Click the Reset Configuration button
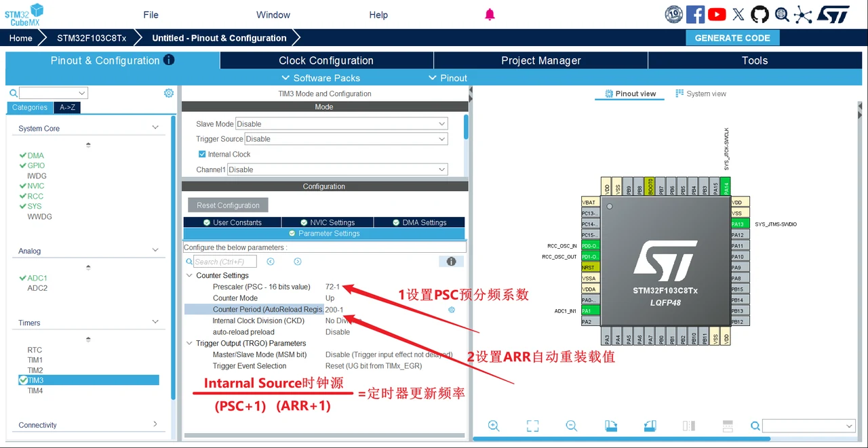Image resolution: width=868 pixels, height=448 pixels. click(228, 205)
